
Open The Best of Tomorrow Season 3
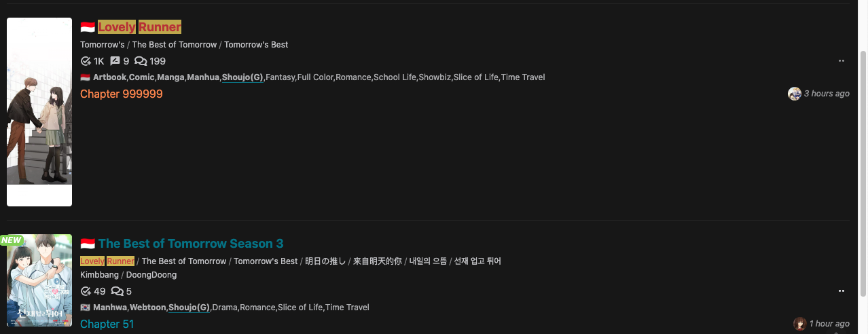(191, 244)
